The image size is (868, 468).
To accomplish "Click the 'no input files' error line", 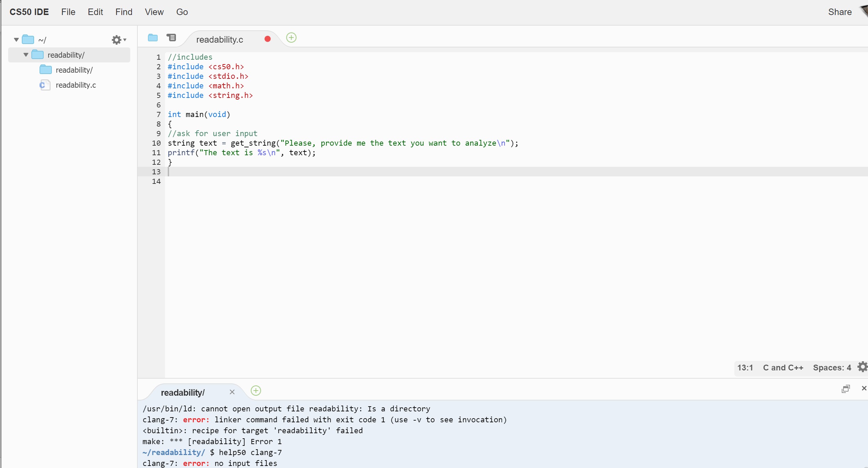I will tap(210, 463).
